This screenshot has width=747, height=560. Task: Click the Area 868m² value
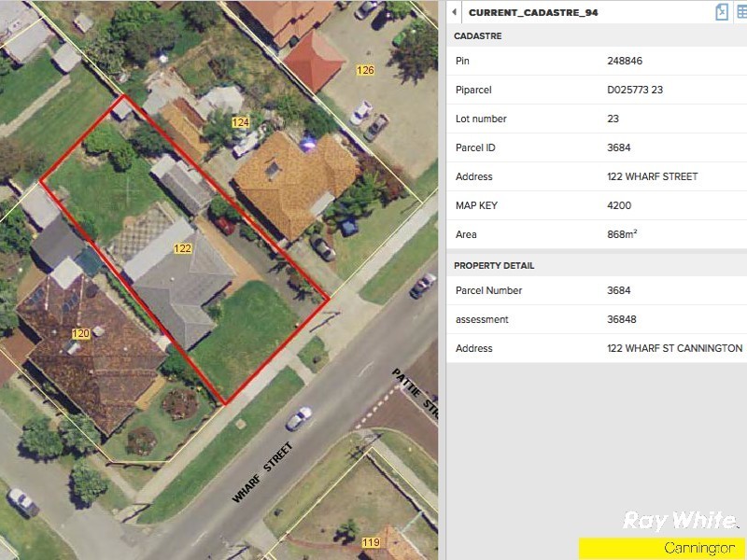[623, 234]
